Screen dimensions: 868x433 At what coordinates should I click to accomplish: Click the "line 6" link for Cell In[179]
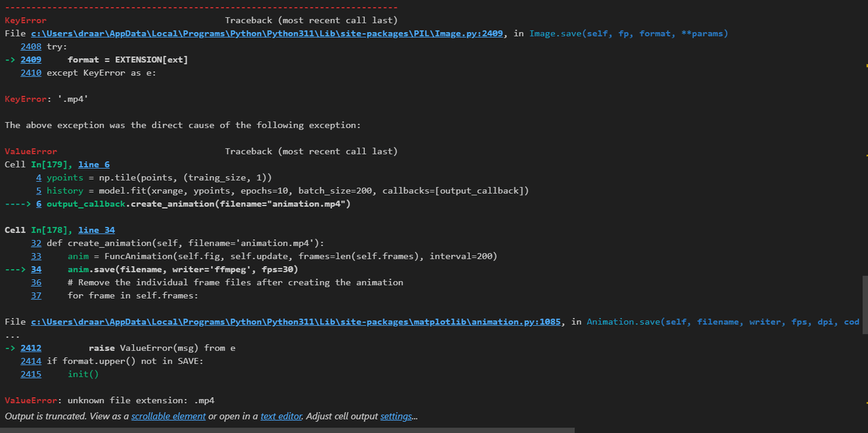pyautogui.click(x=94, y=165)
